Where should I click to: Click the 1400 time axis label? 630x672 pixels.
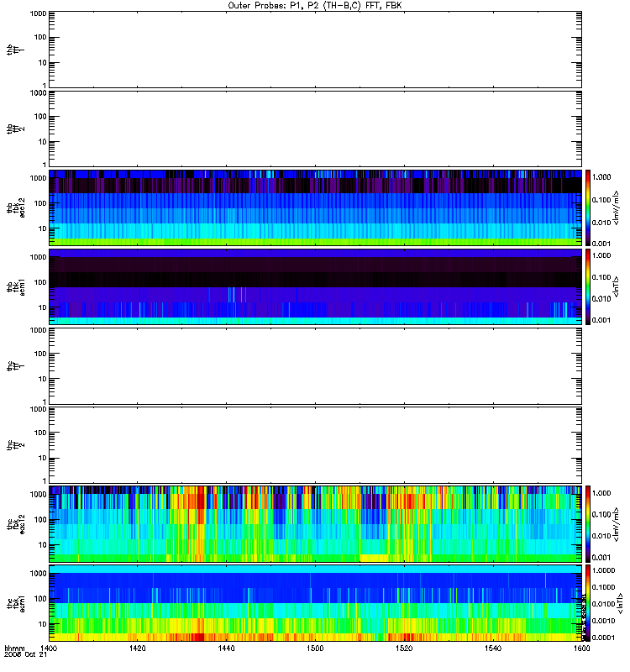point(50,649)
